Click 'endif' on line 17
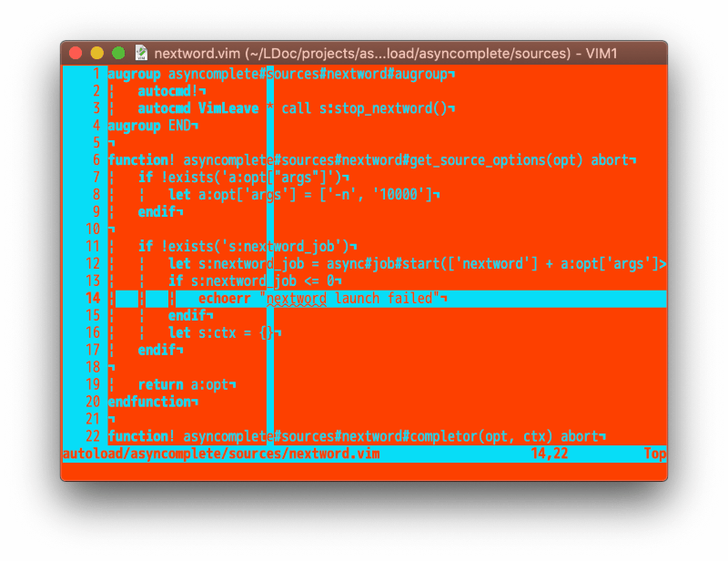The width and height of the screenshot is (728, 561). [x=157, y=350]
